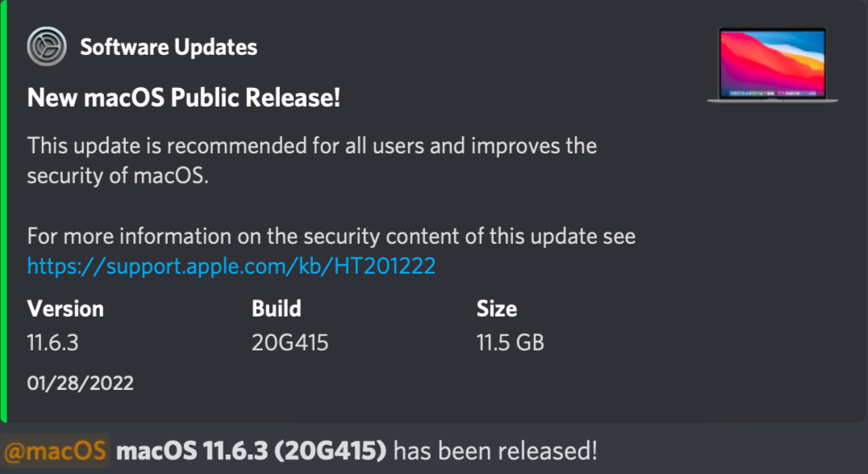Image resolution: width=868 pixels, height=474 pixels.
Task: Click the "Version" field heading
Action: tap(65, 308)
